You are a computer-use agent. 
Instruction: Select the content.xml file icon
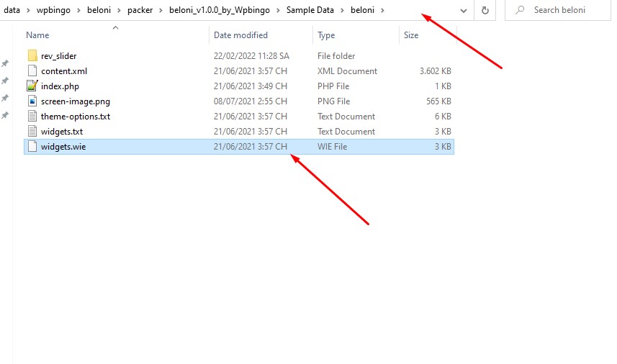(x=32, y=70)
